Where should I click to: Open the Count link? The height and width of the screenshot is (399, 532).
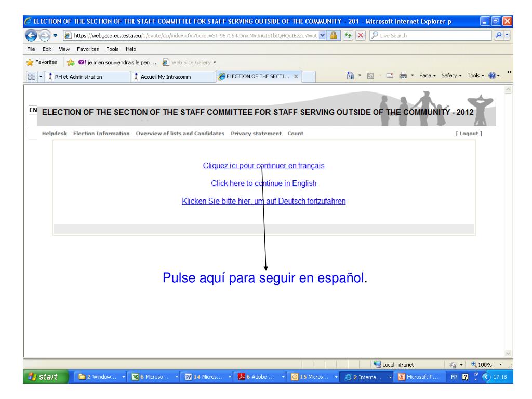click(x=296, y=134)
